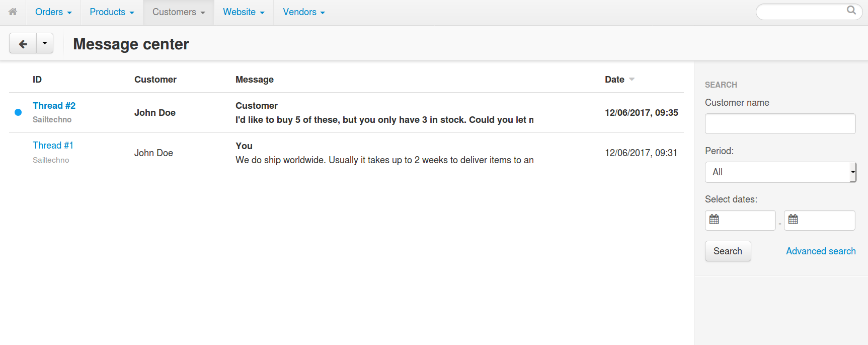This screenshot has width=868, height=345.
Task: Click the 'You' sender label
Action: (244, 146)
